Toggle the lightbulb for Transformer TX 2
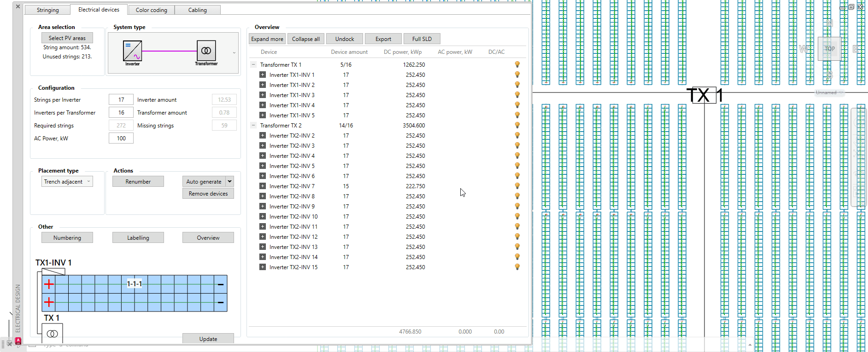The width and height of the screenshot is (868, 352). (517, 126)
